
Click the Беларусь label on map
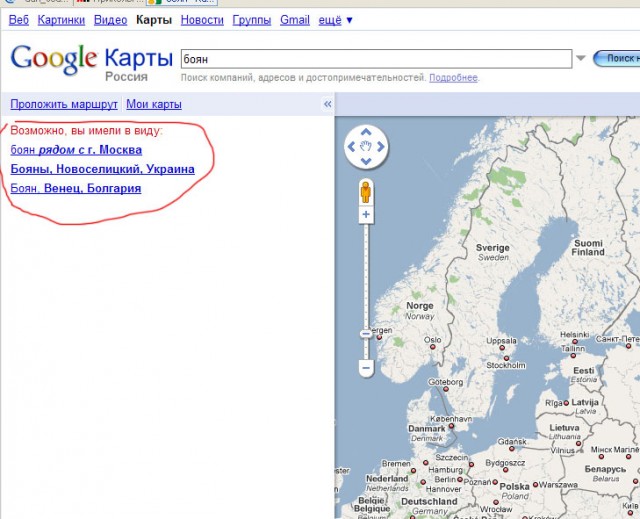point(605,469)
